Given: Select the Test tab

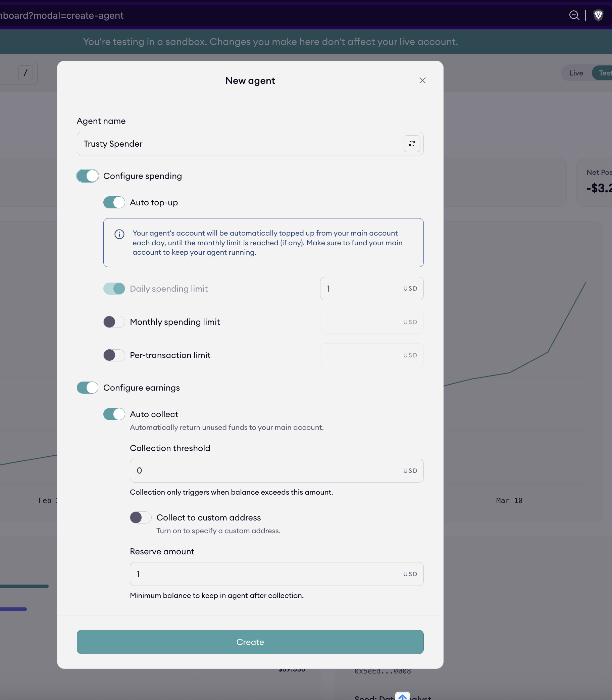Looking at the screenshot, I should point(605,73).
